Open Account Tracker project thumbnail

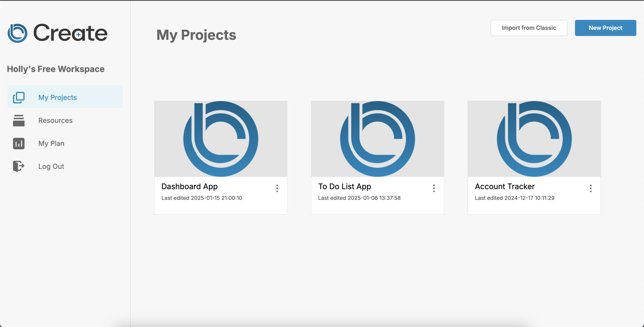[x=534, y=139]
